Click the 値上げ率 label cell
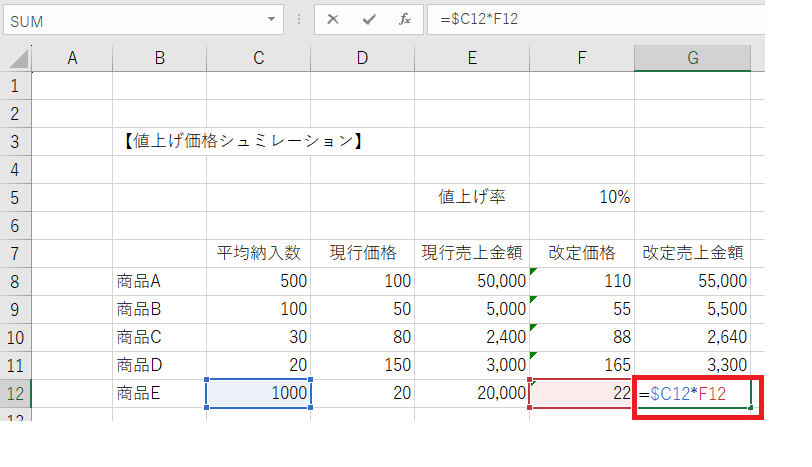 [472, 197]
